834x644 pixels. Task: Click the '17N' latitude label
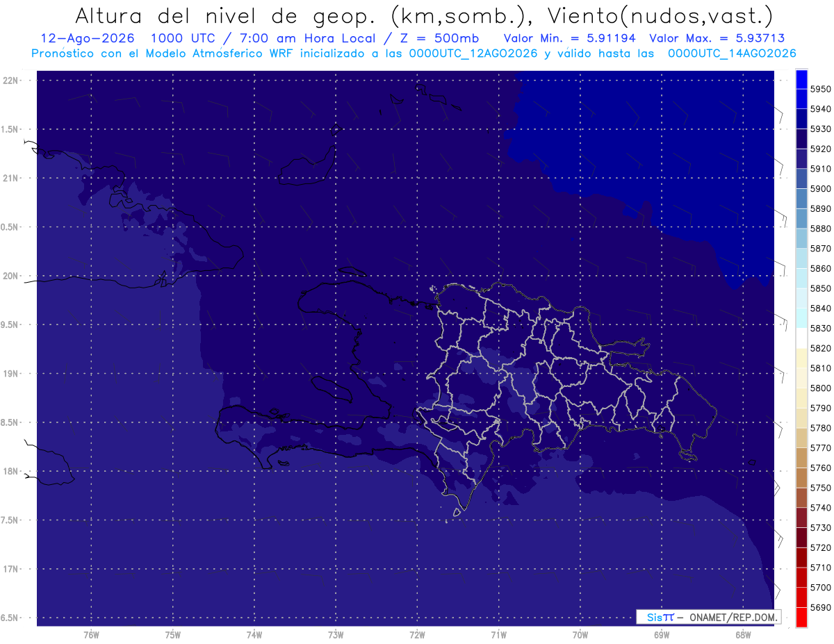[12, 569]
